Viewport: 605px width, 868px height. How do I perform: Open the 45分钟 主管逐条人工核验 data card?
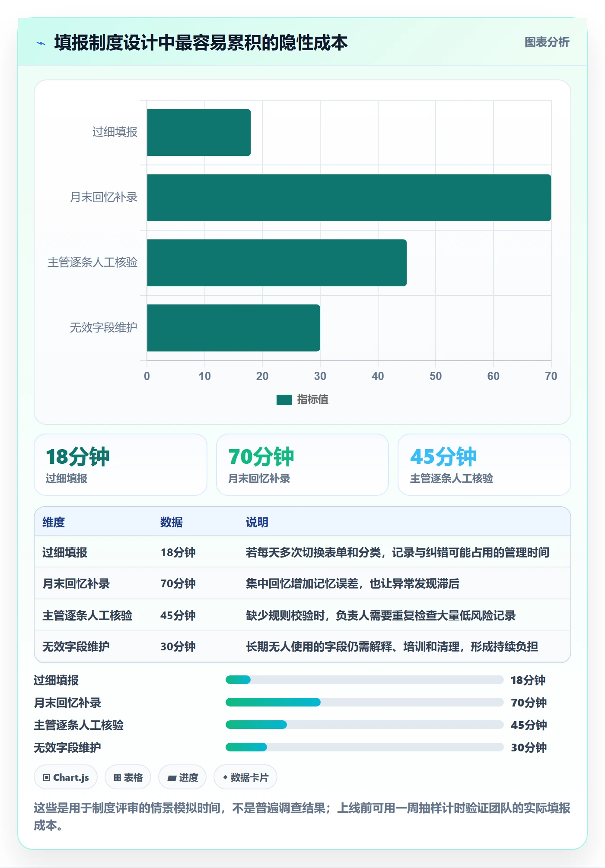(484, 465)
